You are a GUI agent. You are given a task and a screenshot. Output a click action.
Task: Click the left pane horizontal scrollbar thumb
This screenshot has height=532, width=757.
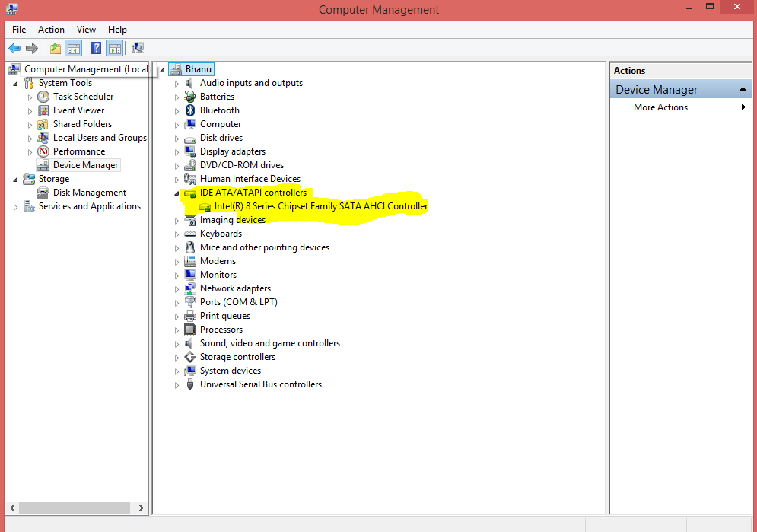(x=75, y=508)
